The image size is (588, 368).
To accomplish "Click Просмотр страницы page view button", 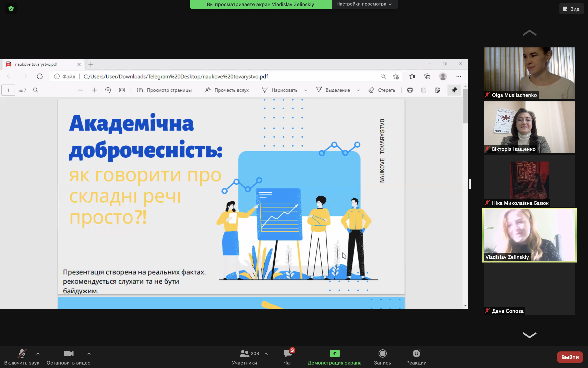I will click(164, 90).
